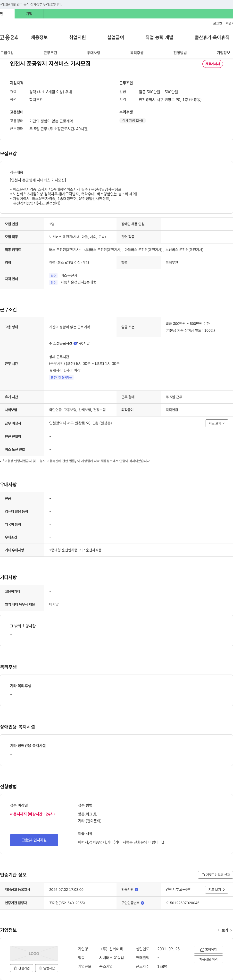Open the 실업급여 menu
Image resolution: width=233 pixels, height=980 pixels.
point(116,37)
